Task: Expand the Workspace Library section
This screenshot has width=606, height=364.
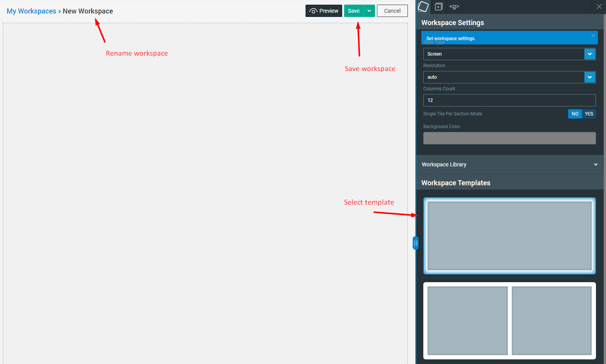Action: click(x=509, y=164)
